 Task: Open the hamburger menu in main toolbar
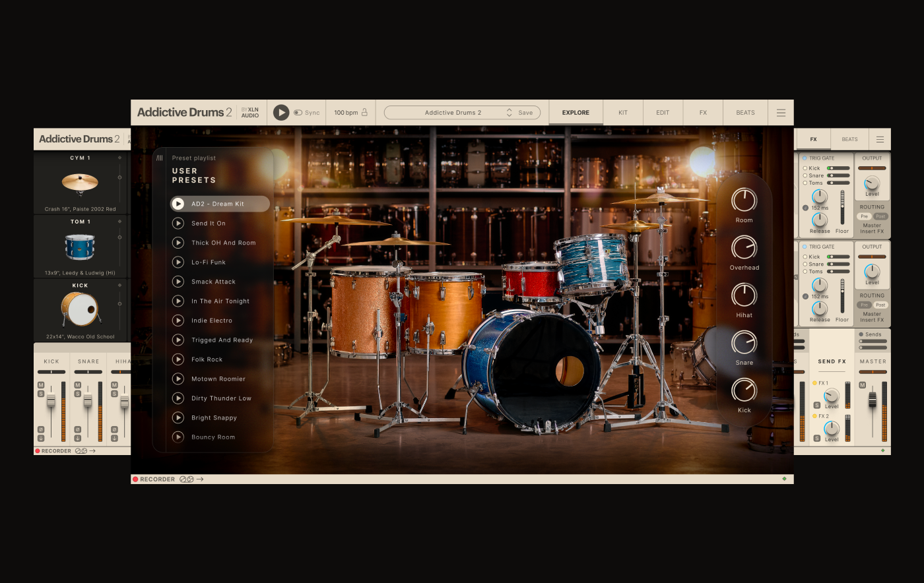click(781, 113)
